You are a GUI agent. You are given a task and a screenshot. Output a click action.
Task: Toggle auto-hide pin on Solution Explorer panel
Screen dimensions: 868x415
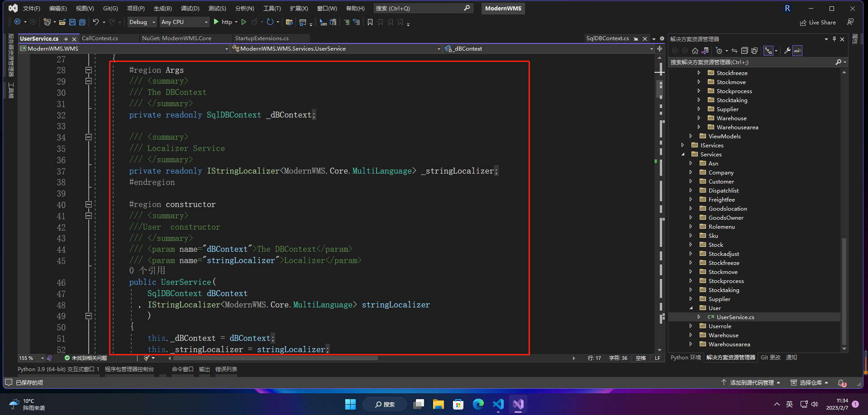[834, 39]
